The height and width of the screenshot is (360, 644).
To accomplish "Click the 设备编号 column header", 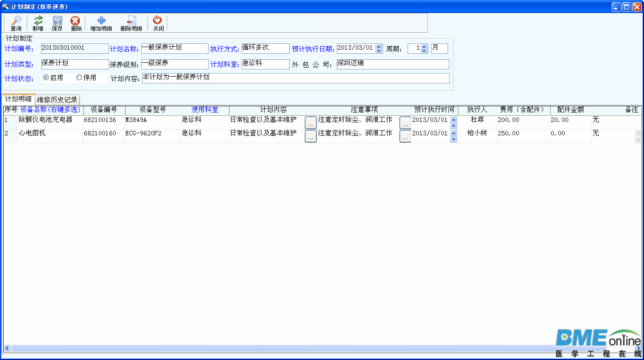I will coord(104,110).
